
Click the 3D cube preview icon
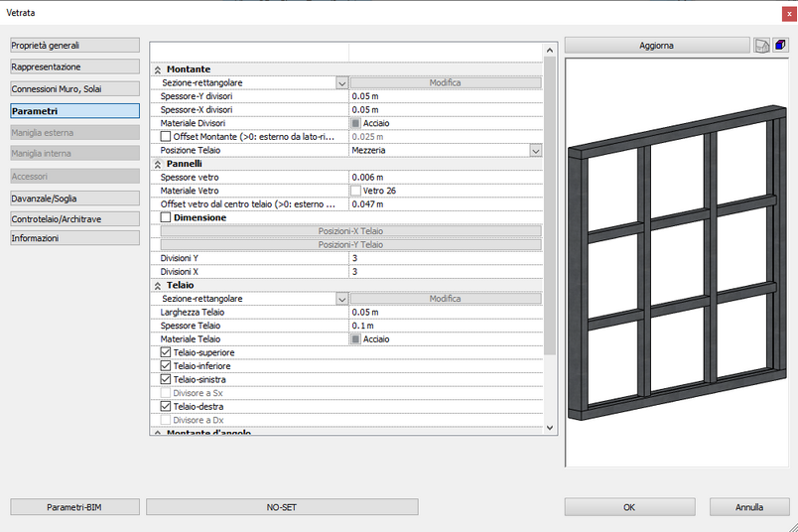coord(780,46)
